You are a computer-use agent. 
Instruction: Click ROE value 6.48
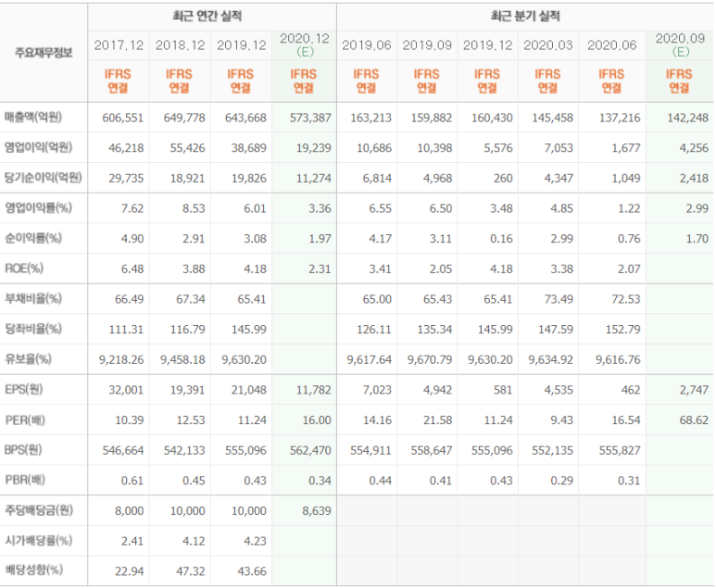tap(132, 269)
